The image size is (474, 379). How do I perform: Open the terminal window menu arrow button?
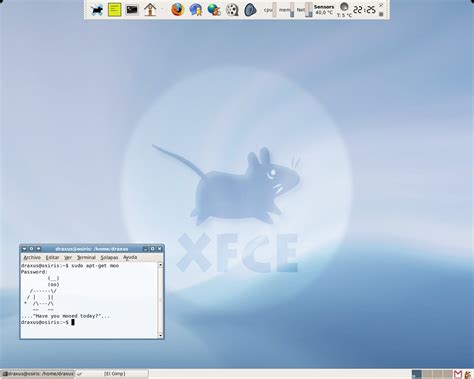(x=24, y=249)
